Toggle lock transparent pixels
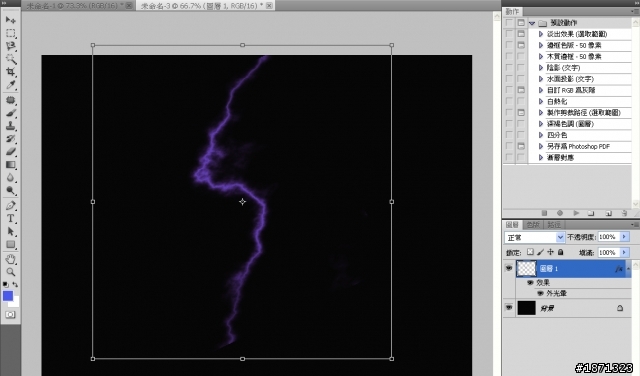 (x=530, y=252)
